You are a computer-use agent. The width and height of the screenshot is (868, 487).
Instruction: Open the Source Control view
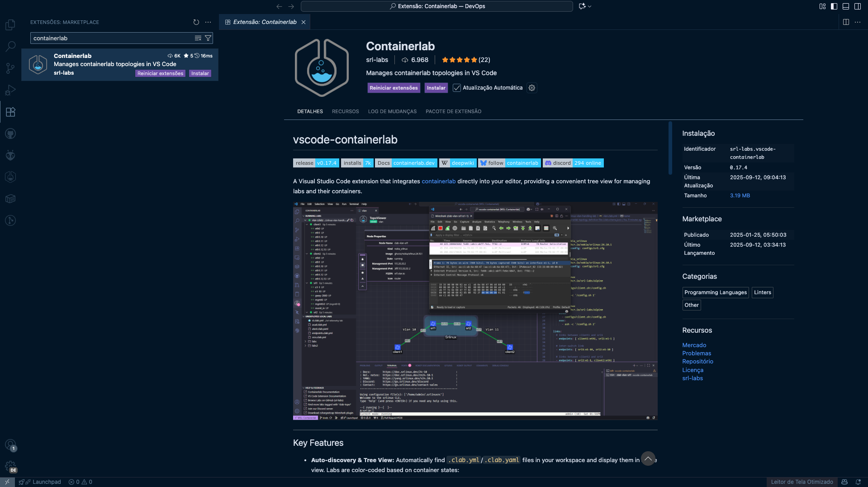tap(10, 68)
